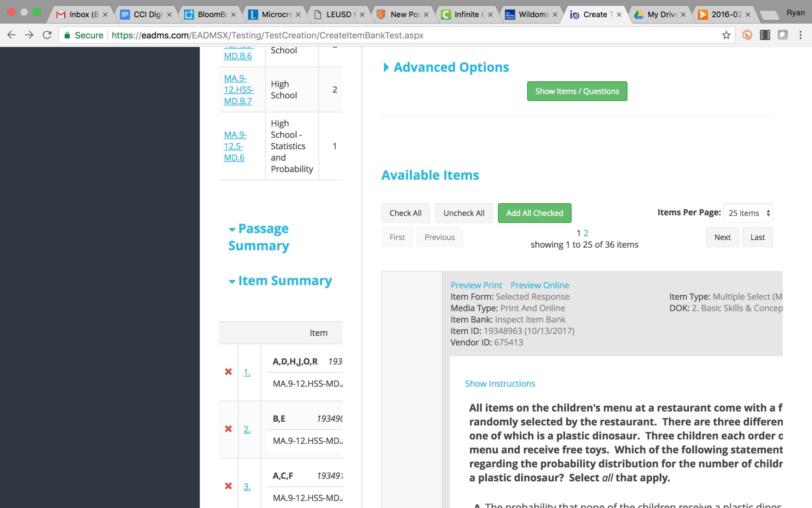Viewport: 812px width, 508px height.
Task: Go to page 2 of items
Action: (x=586, y=233)
